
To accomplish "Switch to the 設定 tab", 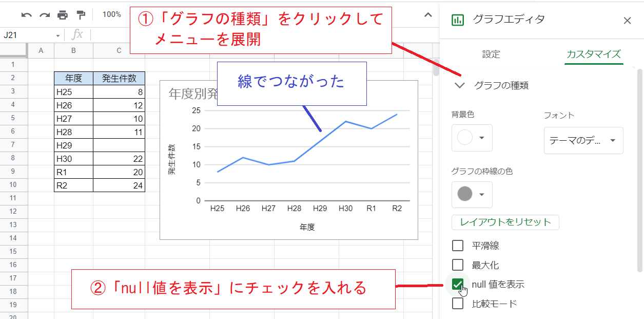I will (491, 54).
